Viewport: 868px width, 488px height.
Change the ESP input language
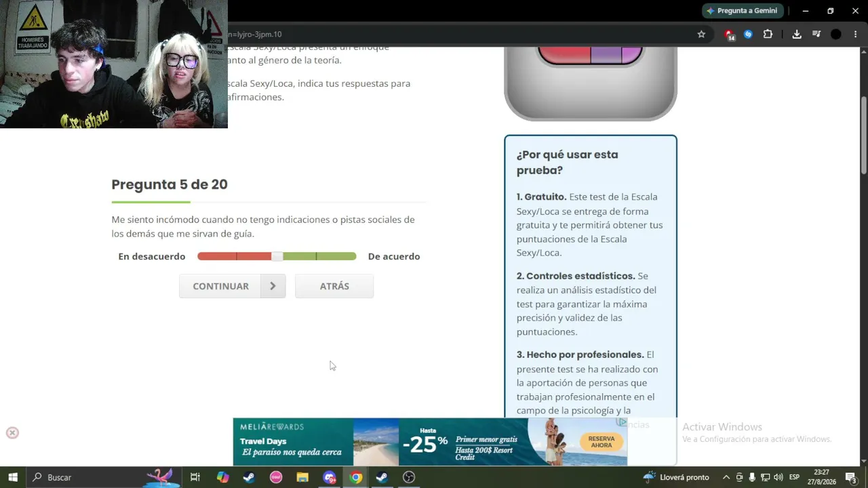(794, 477)
